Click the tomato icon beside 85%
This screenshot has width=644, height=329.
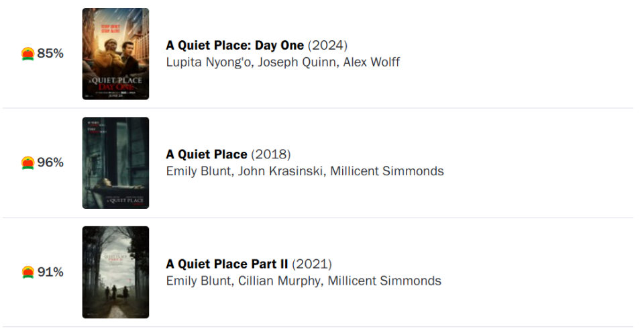[x=28, y=54]
